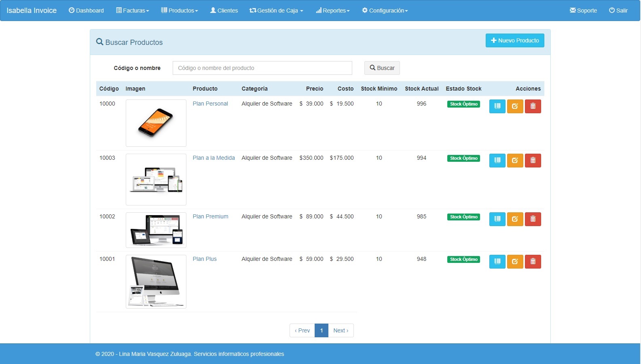Image resolution: width=641 pixels, height=364 pixels.
Task: Go to the Dashboard page
Action: tap(86, 11)
